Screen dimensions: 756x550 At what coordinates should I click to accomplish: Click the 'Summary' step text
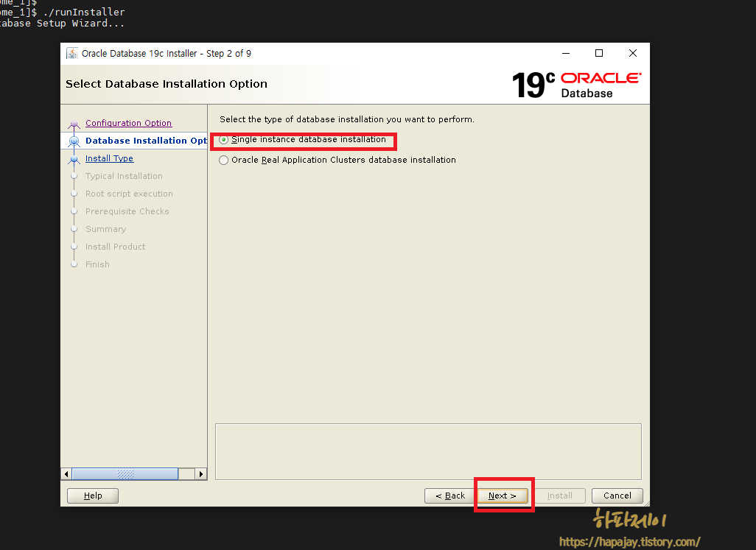[x=105, y=229]
